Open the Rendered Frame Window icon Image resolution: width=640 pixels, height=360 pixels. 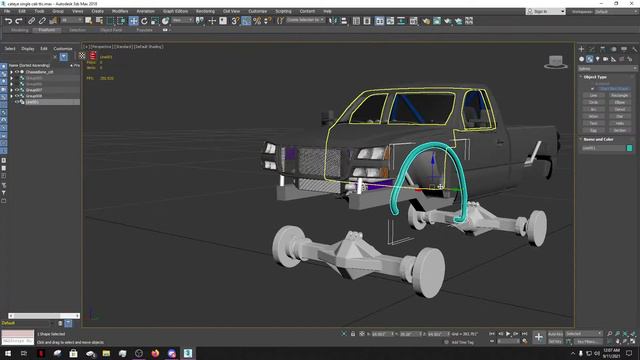[x=437, y=21]
